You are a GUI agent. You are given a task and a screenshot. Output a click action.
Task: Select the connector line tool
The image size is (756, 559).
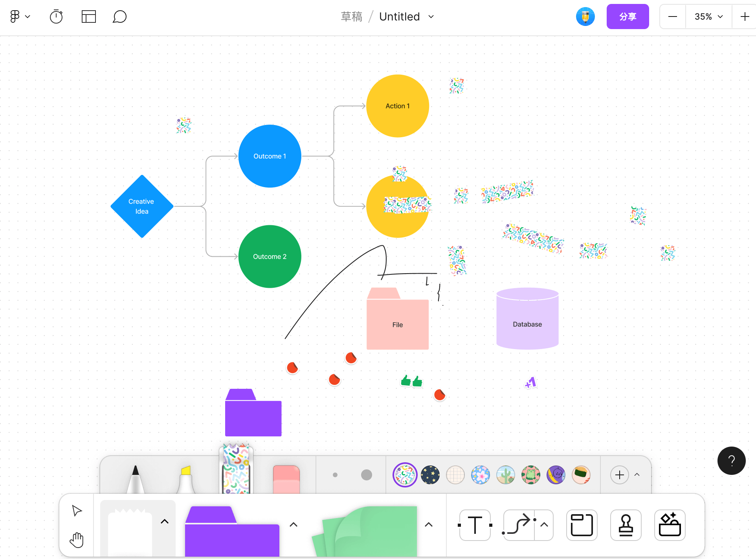(x=519, y=525)
